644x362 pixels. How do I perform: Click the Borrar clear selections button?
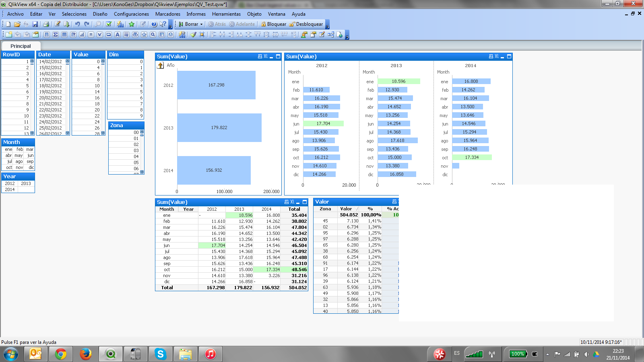point(188,24)
